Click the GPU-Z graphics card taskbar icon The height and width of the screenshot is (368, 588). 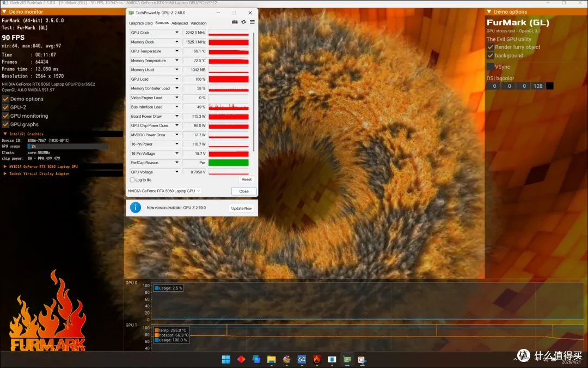347,359
